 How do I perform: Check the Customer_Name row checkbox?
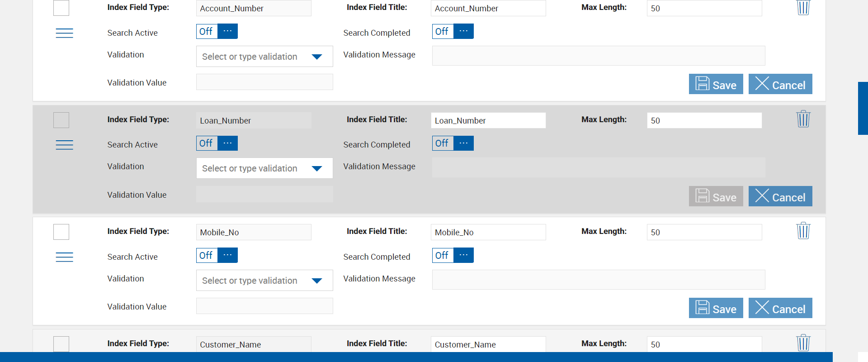click(61, 344)
